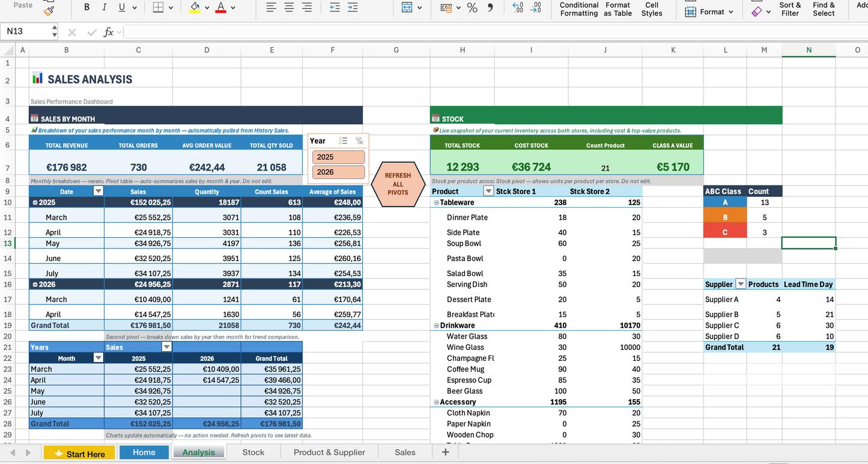Open the Product column filter dropdown

(x=488, y=191)
